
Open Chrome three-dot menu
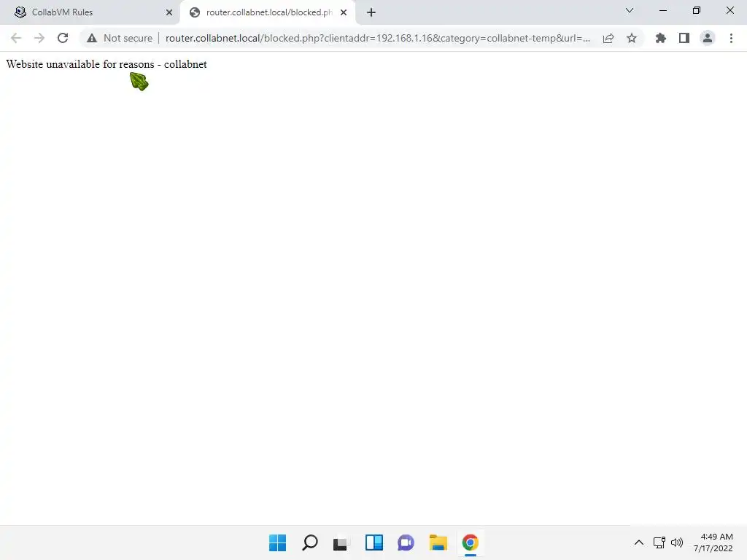click(731, 38)
